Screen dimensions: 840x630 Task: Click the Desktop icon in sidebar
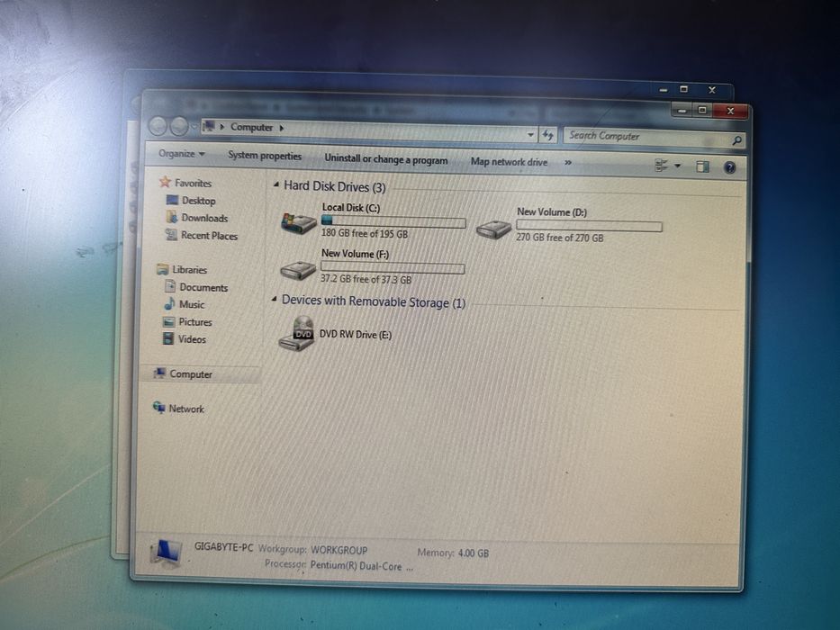point(172,200)
